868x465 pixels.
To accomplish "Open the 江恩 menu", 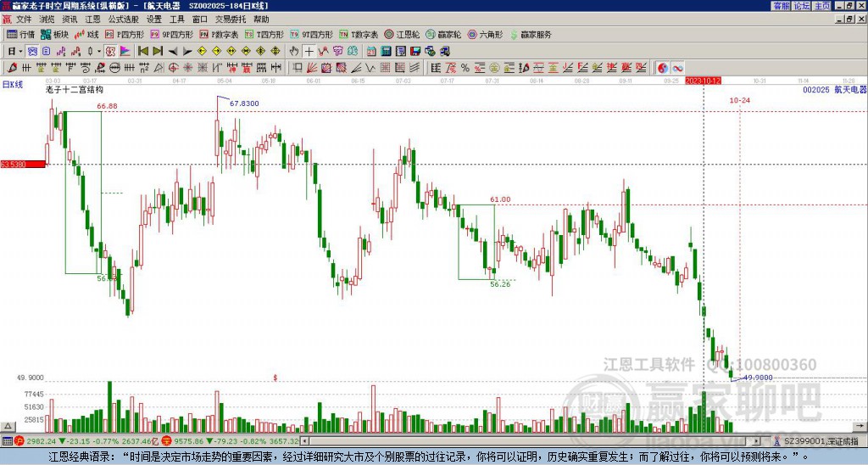I will [92, 20].
